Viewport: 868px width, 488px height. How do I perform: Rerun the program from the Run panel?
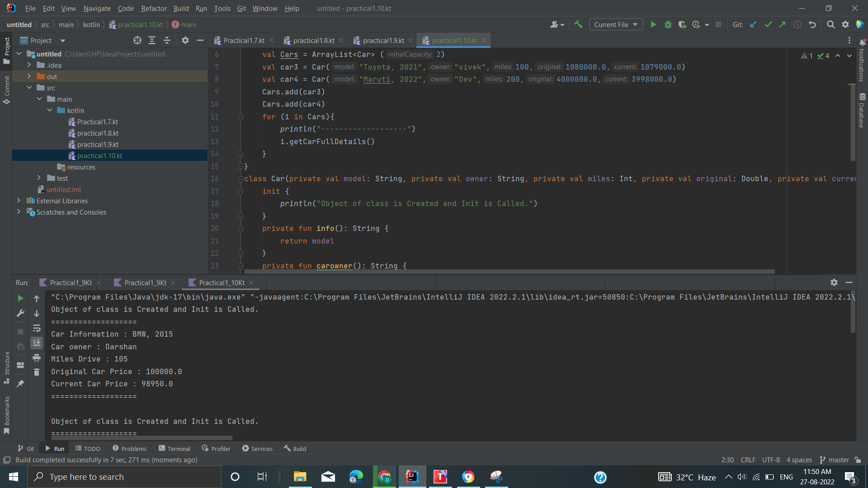pyautogui.click(x=20, y=298)
